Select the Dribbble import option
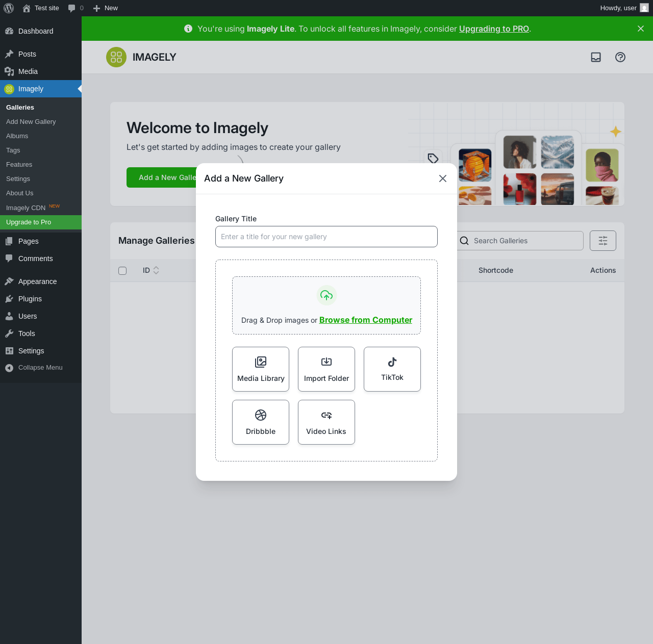 [x=261, y=422]
